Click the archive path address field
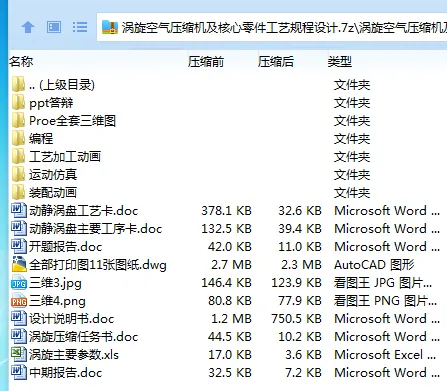Viewport: 447px width, 391px height. click(272, 27)
